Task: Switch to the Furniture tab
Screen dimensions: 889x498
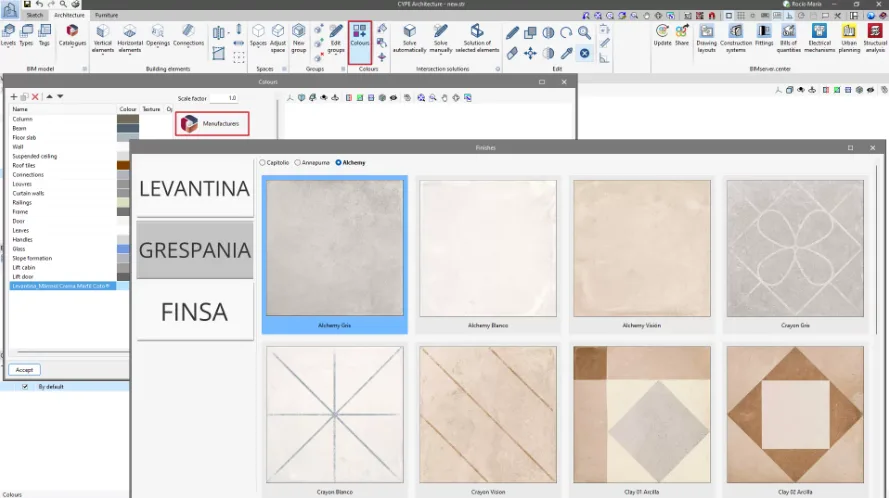Action: 107,15
